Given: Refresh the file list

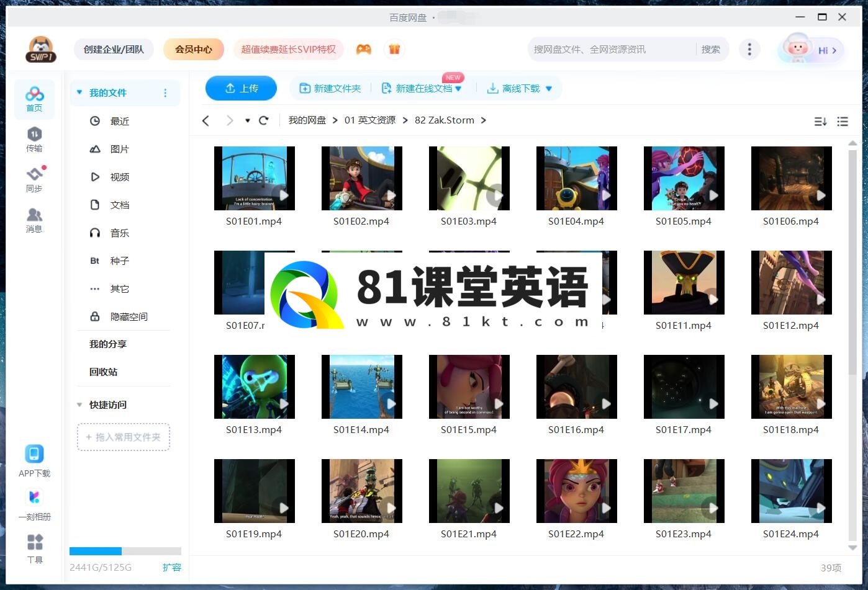Looking at the screenshot, I should pyautogui.click(x=264, y=120).
